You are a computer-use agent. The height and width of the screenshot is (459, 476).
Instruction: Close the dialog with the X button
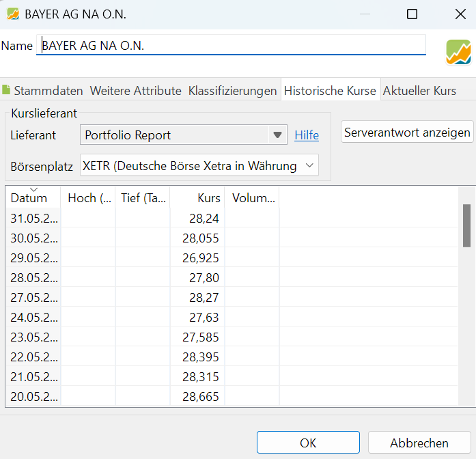pos(460,14)
